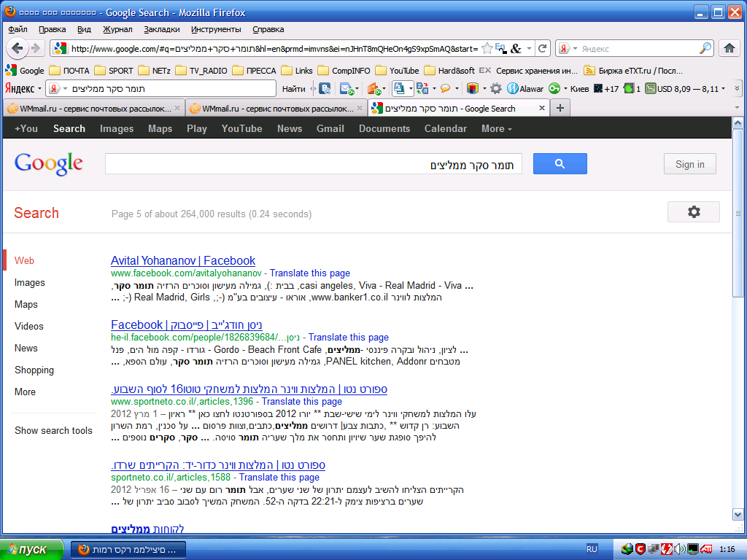
Task: Open Yandex bar settings gear
Action: [496, 88]
